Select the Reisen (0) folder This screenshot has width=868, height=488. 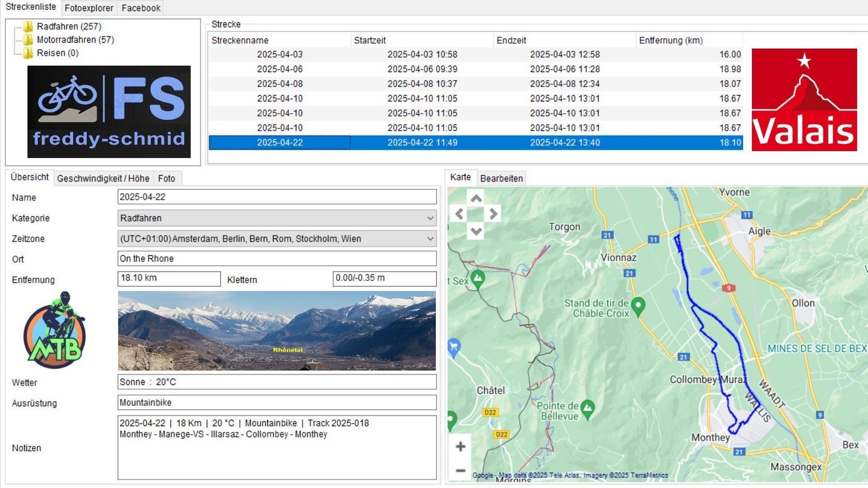(x=57, y=53)
